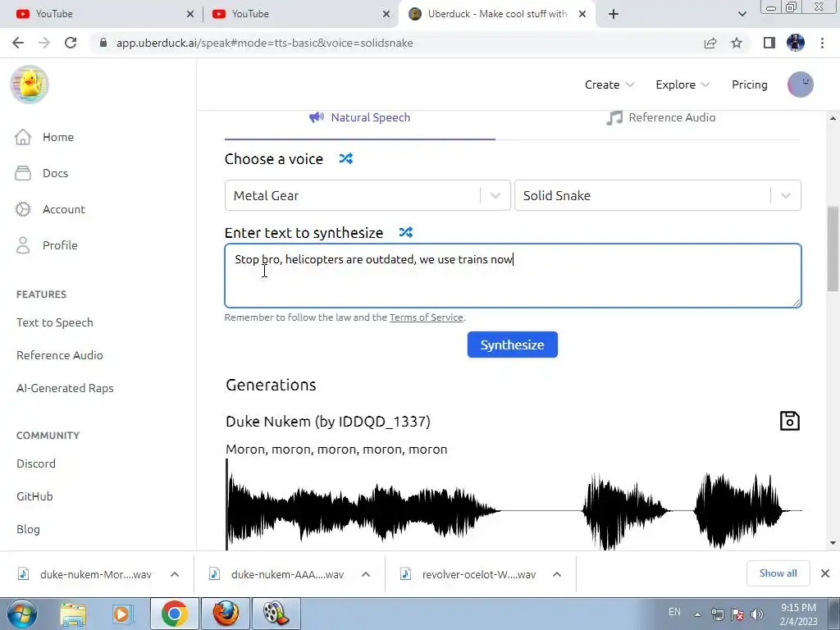Bookmark this page with the star
Screen dimensions: 840x630
tap(737, 43)
